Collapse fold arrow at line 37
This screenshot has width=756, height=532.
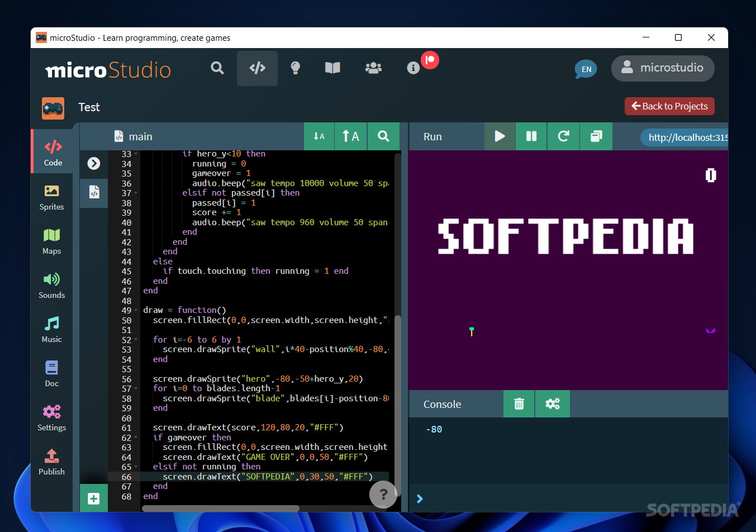[136, 193]
